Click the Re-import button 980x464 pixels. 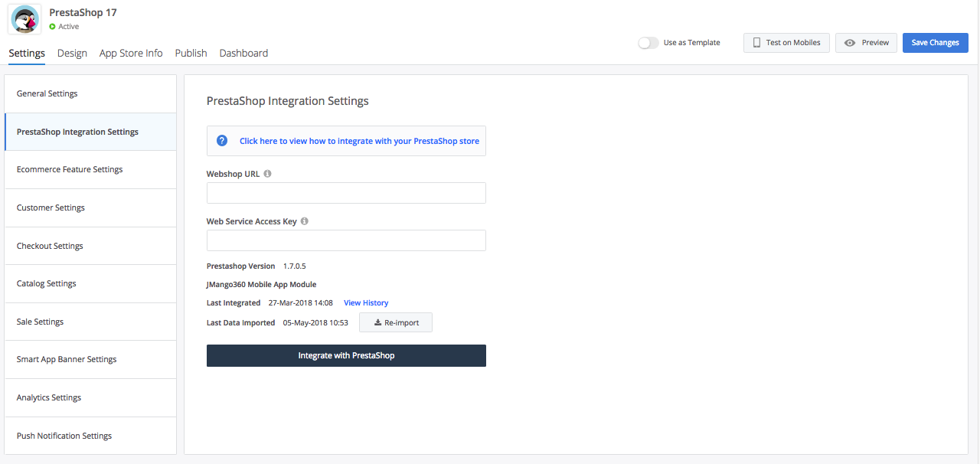pyautogui.click(x=396, y=322)
